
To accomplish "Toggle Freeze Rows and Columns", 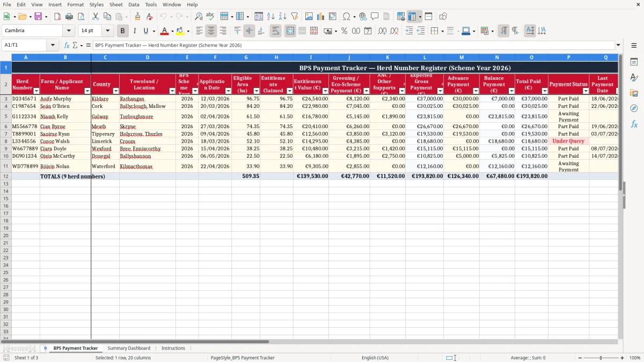I will (412, 17).
